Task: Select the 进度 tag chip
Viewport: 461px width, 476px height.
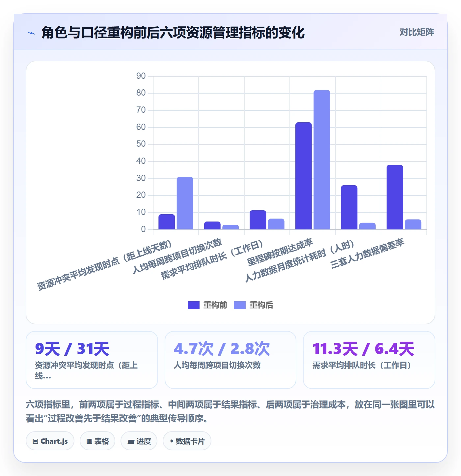Action: coord(139,441)
